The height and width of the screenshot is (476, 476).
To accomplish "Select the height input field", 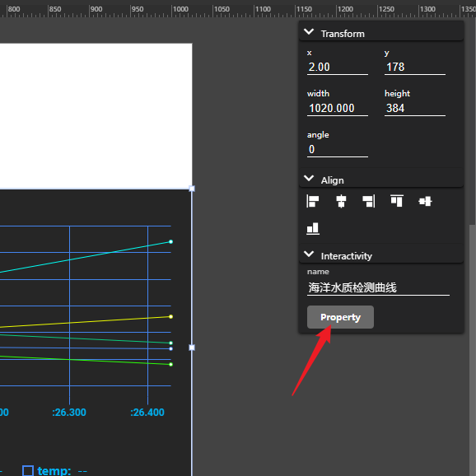I will tap(415, 109).
